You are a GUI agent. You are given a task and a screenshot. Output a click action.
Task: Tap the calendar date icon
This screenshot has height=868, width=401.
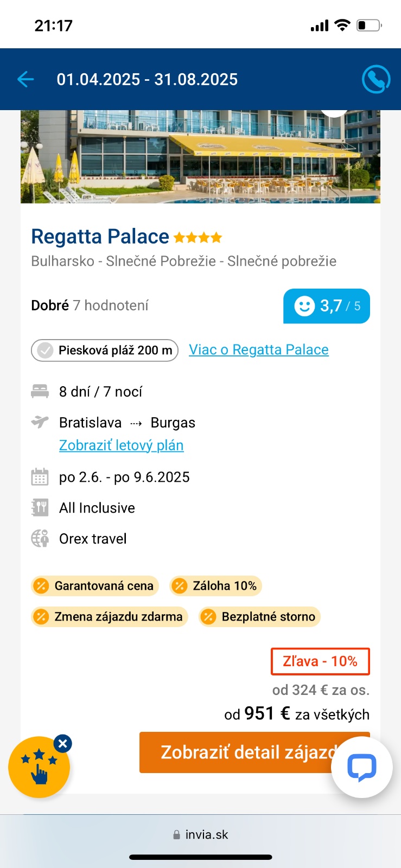point(40,477)
